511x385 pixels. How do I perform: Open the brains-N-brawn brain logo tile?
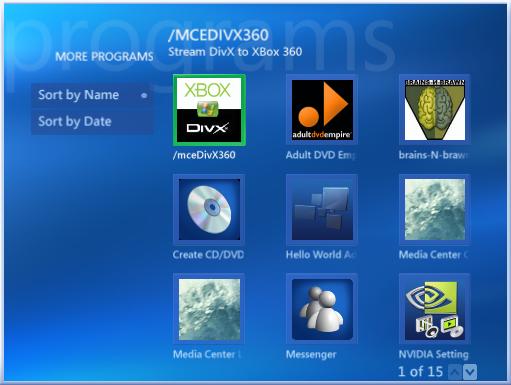coord(435,110)
